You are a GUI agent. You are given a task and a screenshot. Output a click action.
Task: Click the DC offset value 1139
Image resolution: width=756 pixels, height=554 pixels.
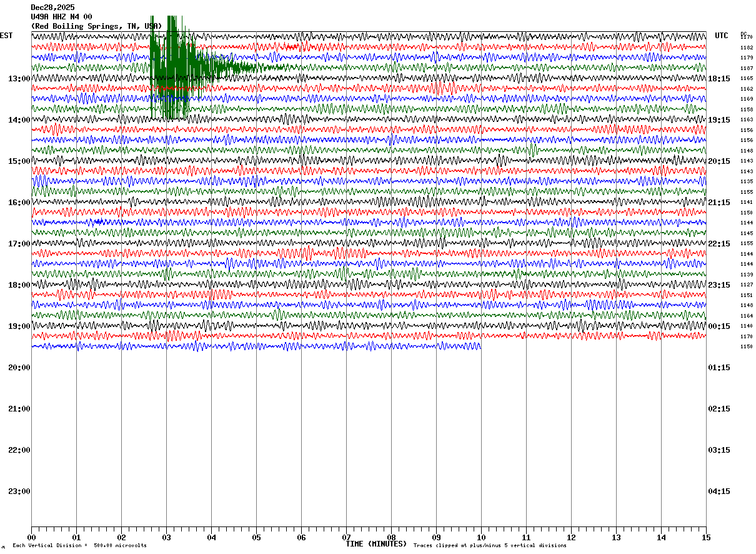pos(747,274)
